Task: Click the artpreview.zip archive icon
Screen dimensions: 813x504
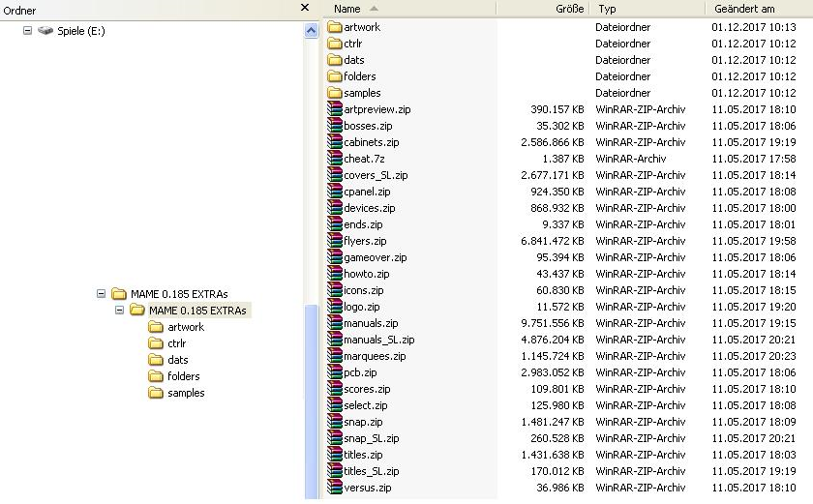Action: click(335, 109)
